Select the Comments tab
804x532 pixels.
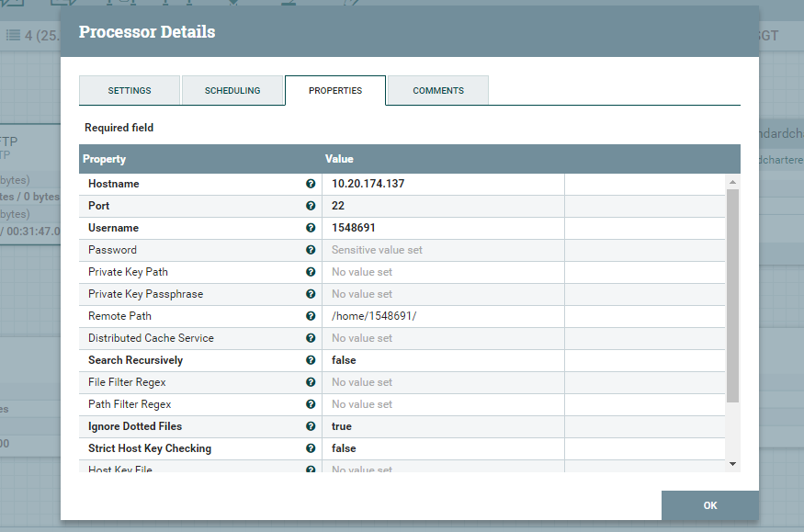point(438,91)
